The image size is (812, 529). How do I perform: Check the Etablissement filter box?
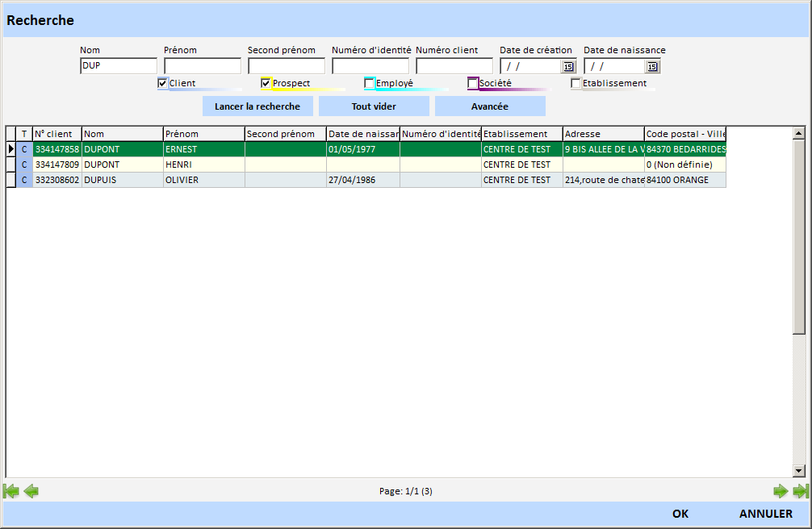(x=576, y=83)
